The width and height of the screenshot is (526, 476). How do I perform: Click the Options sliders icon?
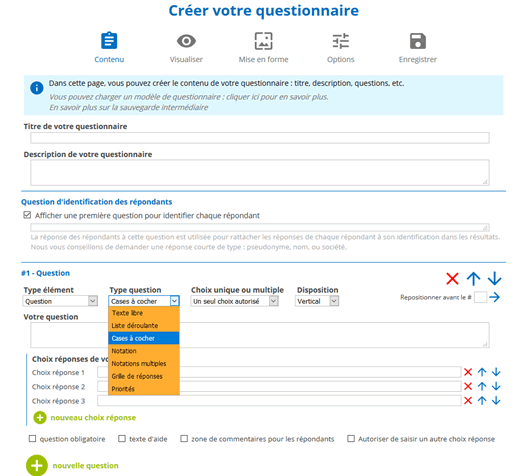click(x=340, y=41)
